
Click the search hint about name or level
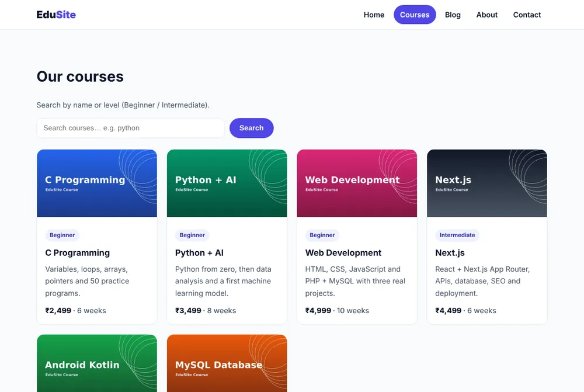[x=123, y=105]
